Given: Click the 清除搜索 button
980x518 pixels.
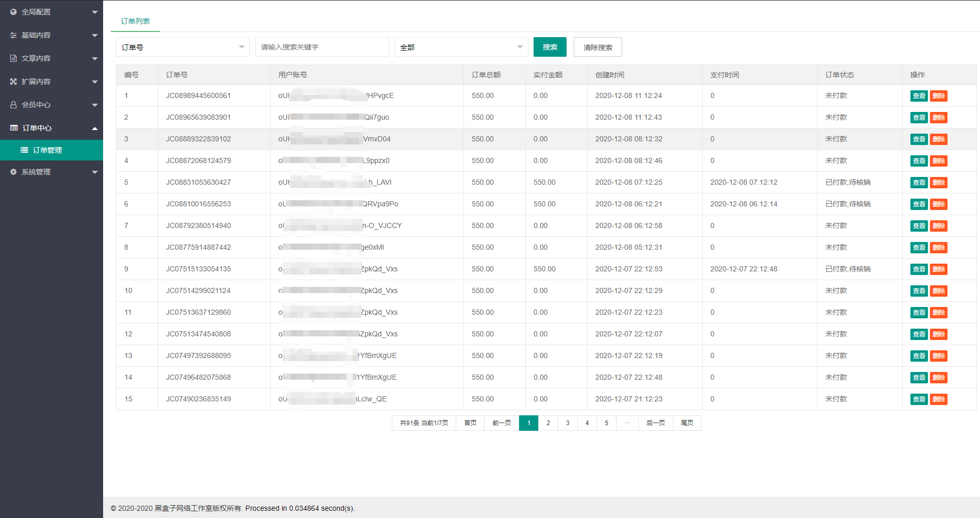Looking at the screenshot, I should (598, 47).
